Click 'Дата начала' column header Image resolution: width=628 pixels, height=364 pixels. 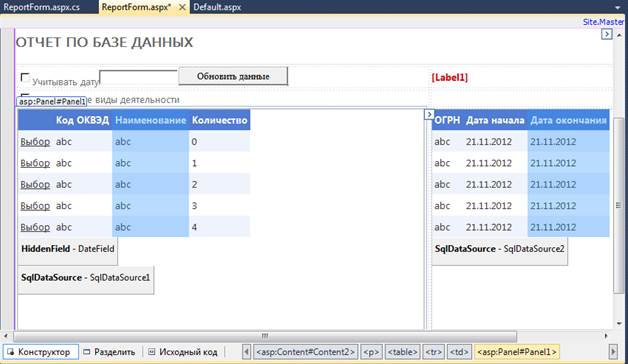coord(495,120)
